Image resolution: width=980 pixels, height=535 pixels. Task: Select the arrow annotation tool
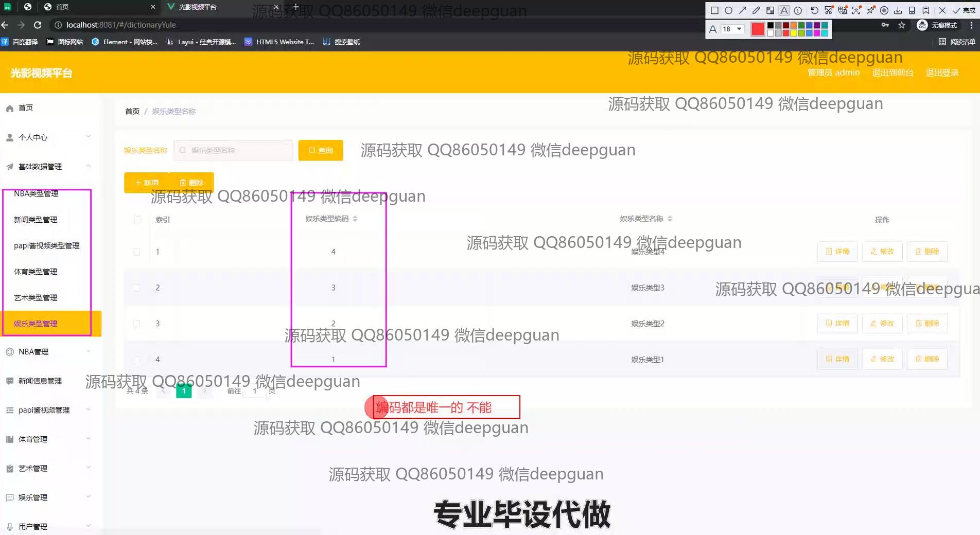pyautogui.click(x=742, y=10)
